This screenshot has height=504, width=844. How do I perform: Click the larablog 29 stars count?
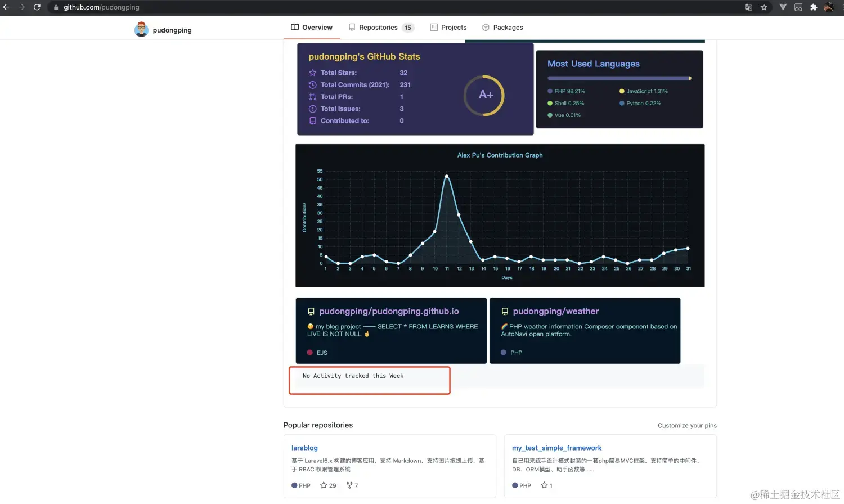point(328,485)
